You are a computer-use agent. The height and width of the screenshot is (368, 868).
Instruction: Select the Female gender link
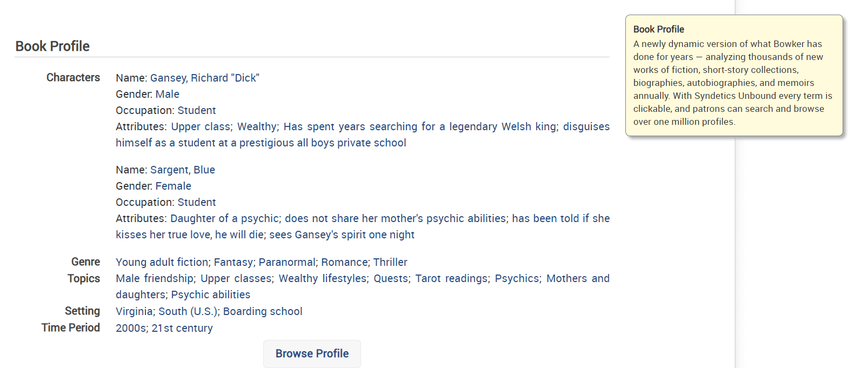[x=173, y=186]
